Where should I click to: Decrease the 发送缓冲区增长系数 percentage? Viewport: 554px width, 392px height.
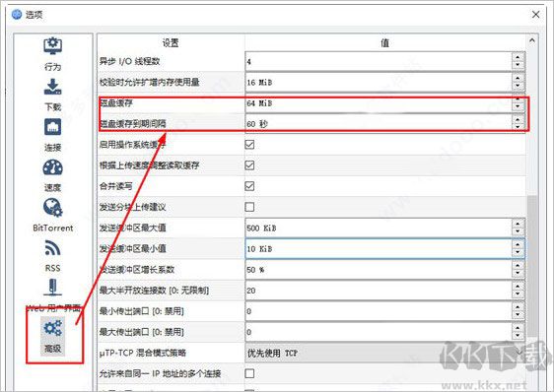click(x=518, y=274)
